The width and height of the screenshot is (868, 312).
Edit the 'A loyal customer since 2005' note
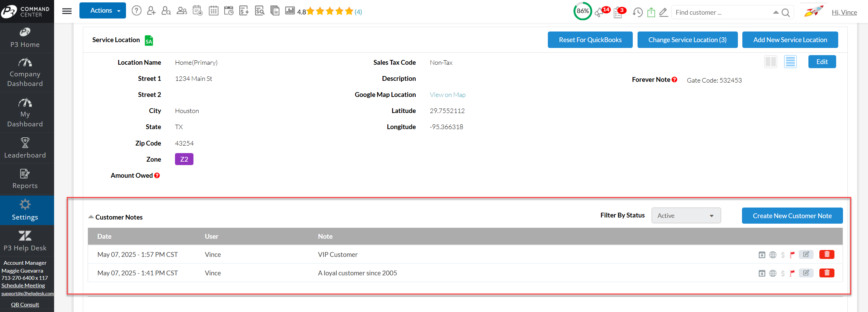(806, 273)
